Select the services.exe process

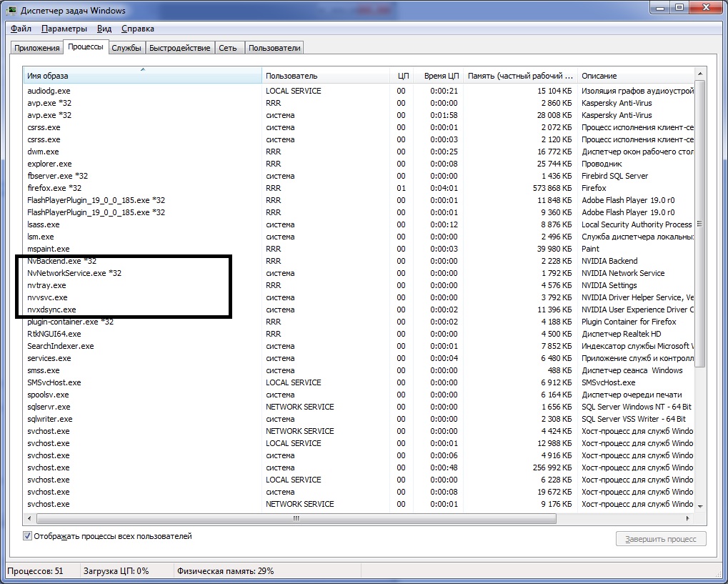359,358
